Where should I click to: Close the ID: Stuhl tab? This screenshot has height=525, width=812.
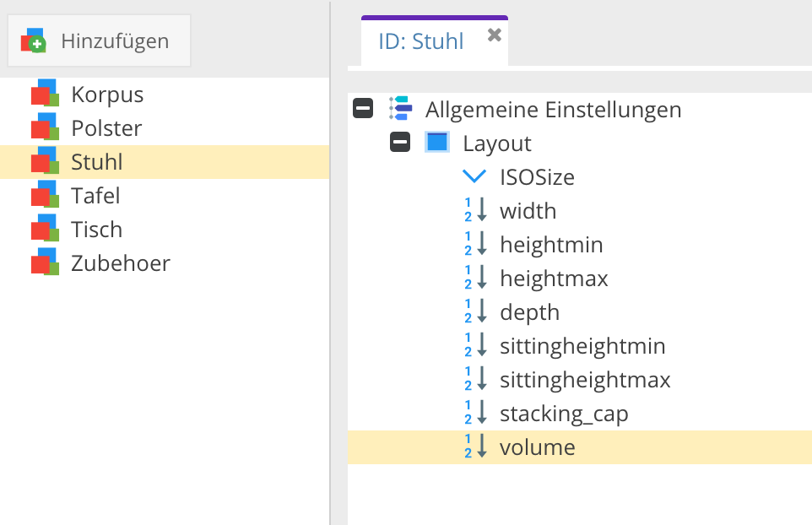click(x=495, y=35)
